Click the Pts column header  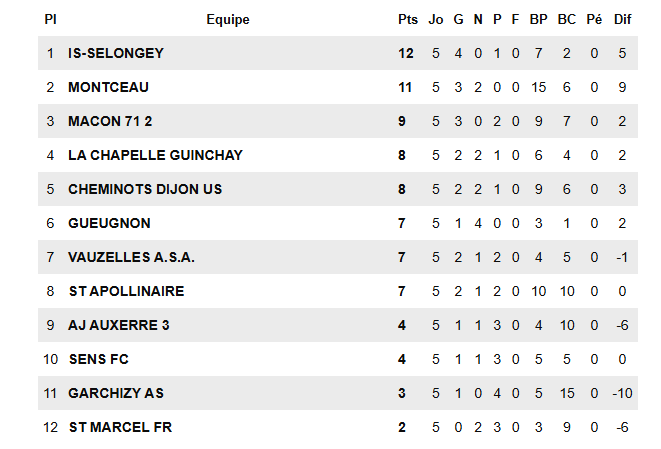[407, 19]
